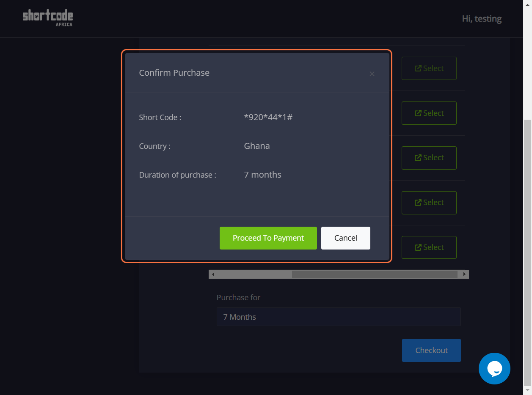Click the right arrow of horizontal scrollbar
The width and height of the screenshot is (532, 395).
pyautogui.click(x=465, y=274)
